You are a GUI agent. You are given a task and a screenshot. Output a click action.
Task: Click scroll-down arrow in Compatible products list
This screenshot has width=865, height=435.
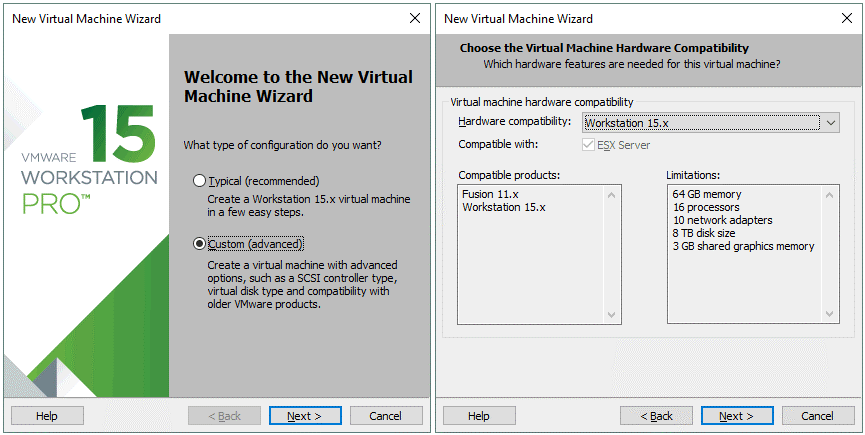pos(613,315)
